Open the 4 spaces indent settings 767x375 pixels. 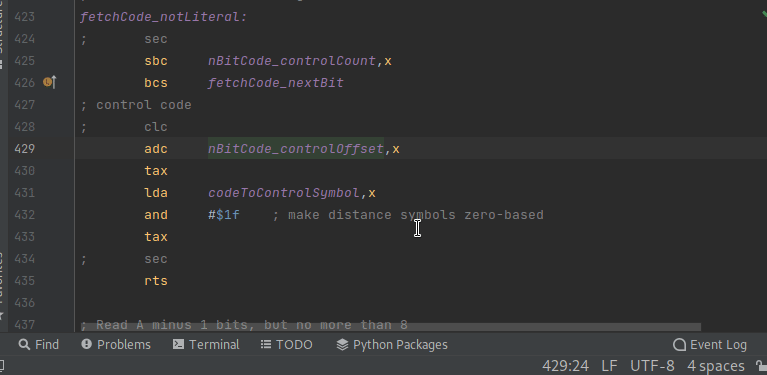coord(716,366)
